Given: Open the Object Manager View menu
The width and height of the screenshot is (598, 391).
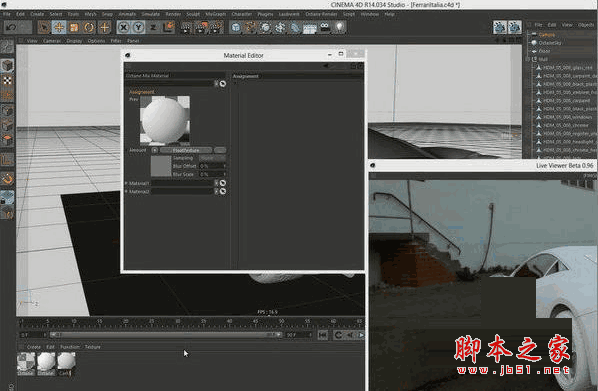Looking at the screenshot, I should (567, 25).
